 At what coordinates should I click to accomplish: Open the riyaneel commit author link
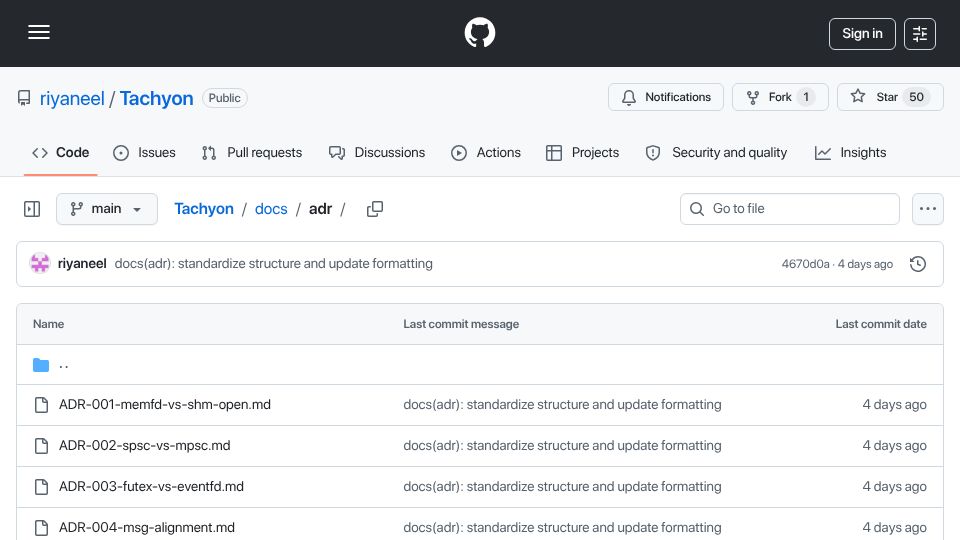82,263
